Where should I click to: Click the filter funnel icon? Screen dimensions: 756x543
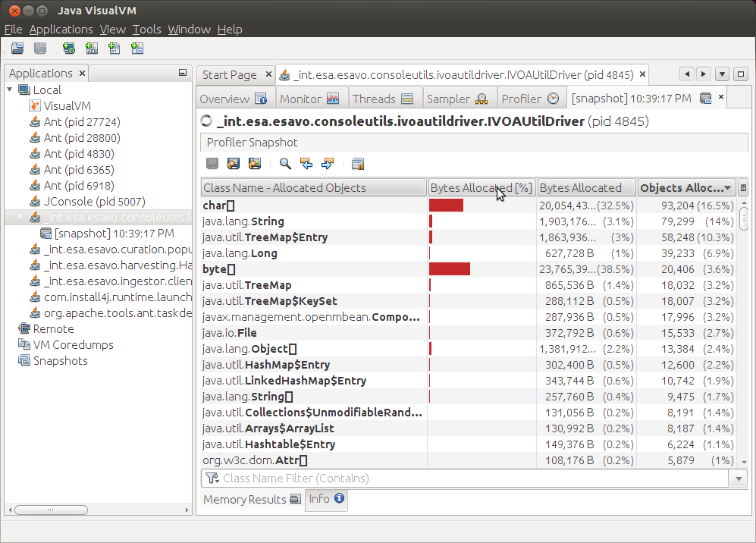coord(212,478)
